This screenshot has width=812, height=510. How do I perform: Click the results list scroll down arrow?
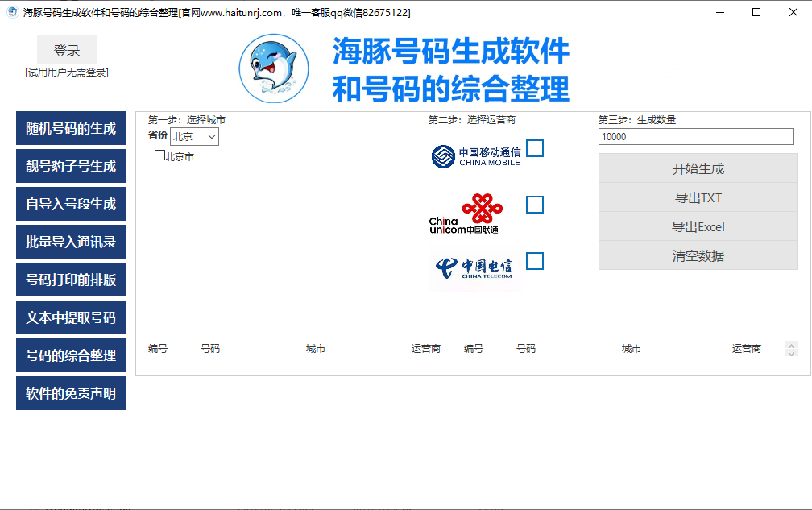point(791,353)
